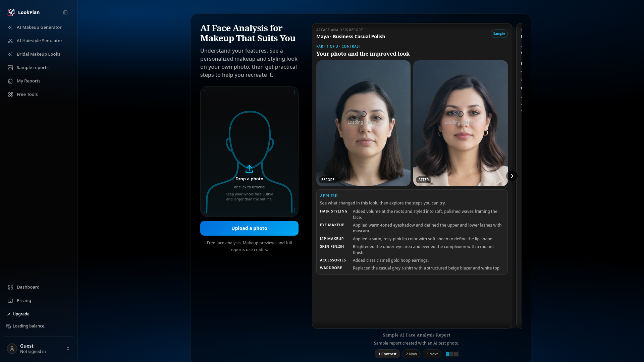Click the HAIR STYLING row label
644x362 pixels.
tap(333, 211)
